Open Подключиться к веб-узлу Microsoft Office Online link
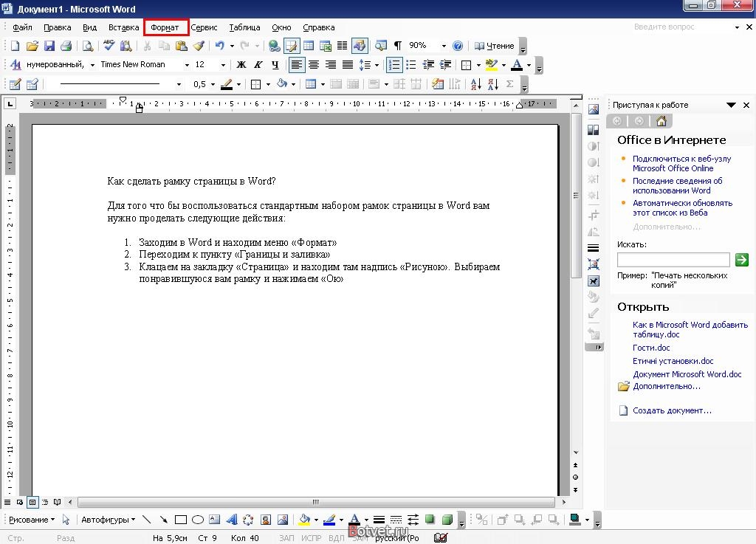The width and height of the screenshot is (756, 544). 681,163
